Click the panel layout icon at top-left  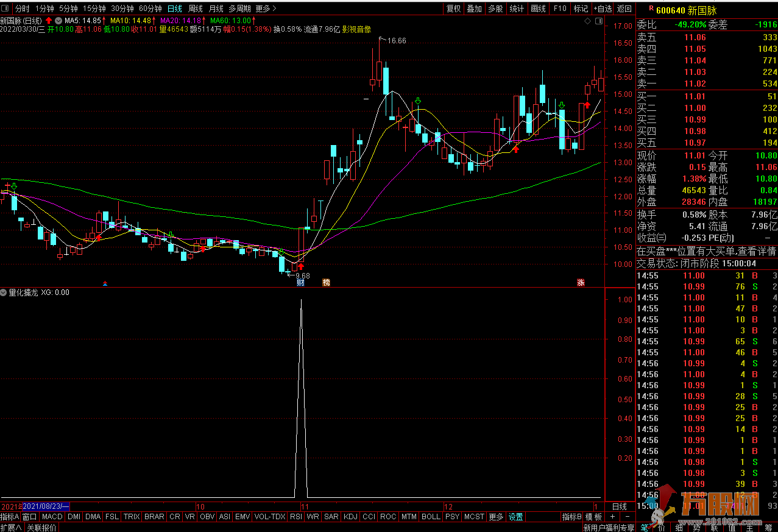click(x=6, y=9)
